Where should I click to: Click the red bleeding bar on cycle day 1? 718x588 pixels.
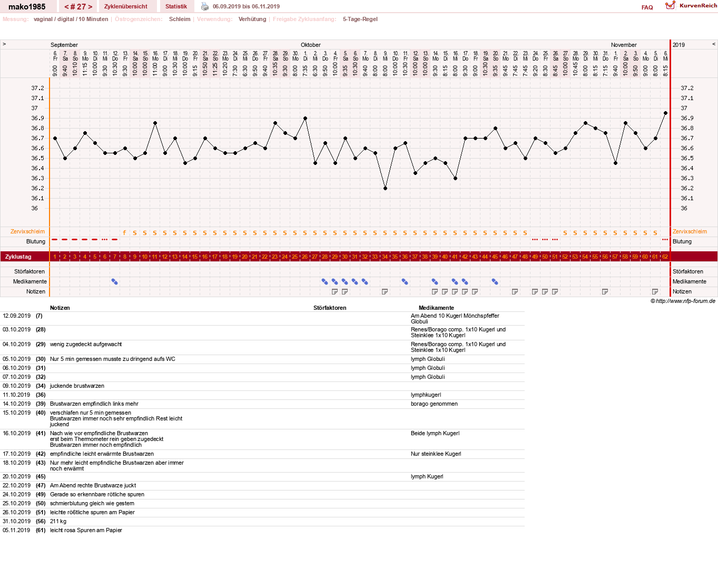tap(55, 239)
